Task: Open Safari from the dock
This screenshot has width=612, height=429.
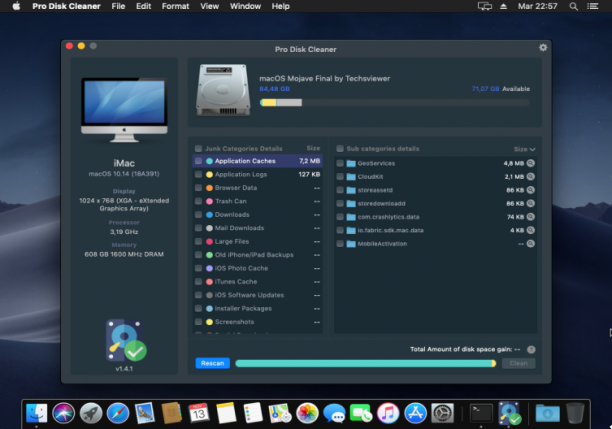Action: (x=117, y=413)
